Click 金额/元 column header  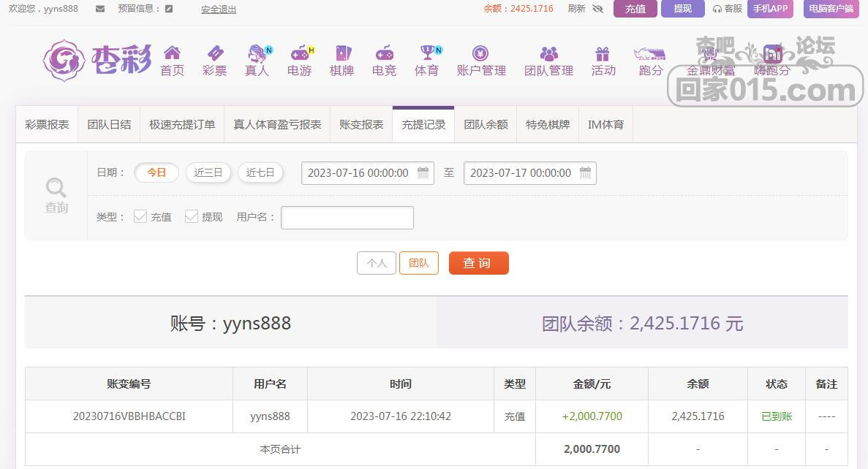(592, 384)
